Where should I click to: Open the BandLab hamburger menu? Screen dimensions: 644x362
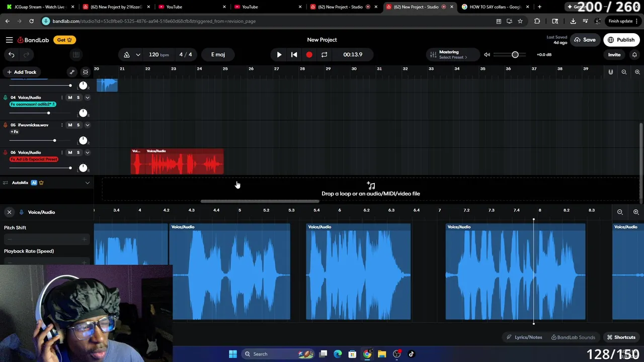[x=9, y=40]
